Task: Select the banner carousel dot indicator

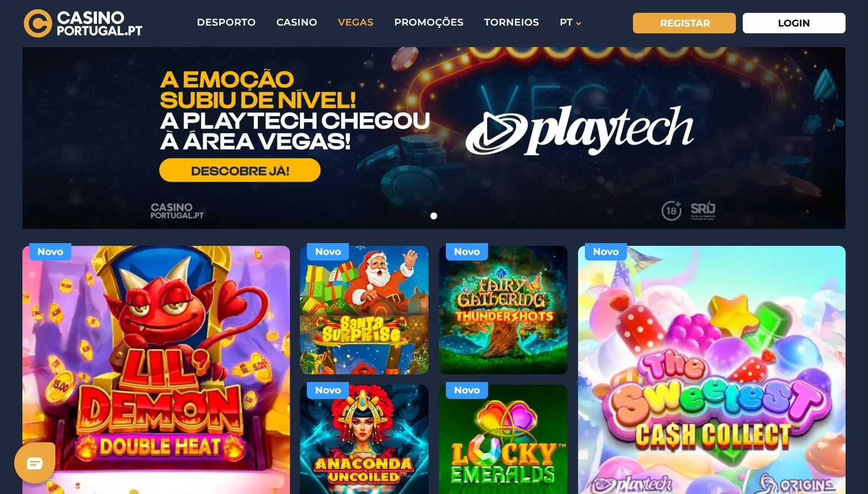Action: (434, 216)
